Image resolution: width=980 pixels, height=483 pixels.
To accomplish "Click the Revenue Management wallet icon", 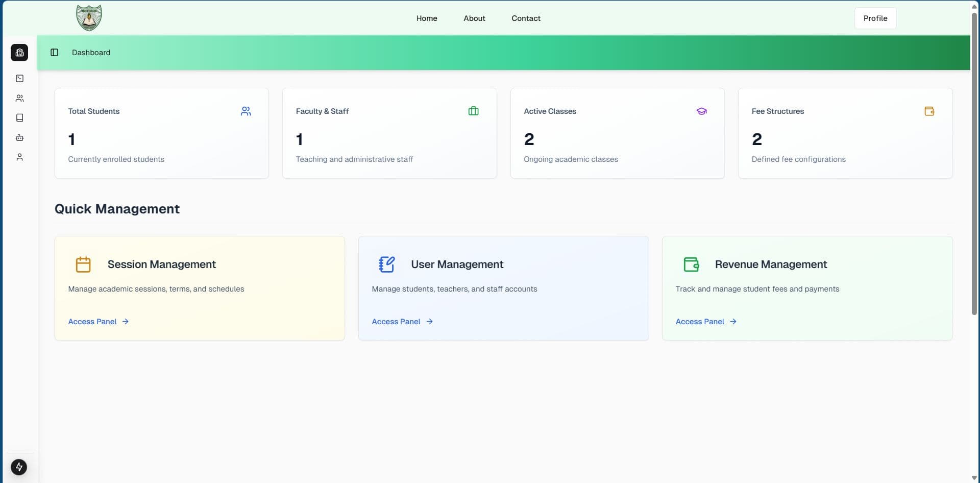I will tap(691, 264).
